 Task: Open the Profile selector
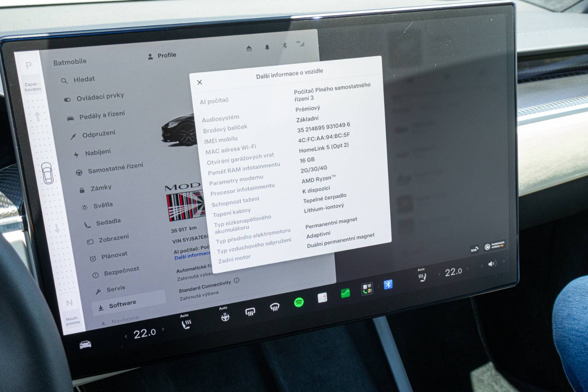(162, 56)
